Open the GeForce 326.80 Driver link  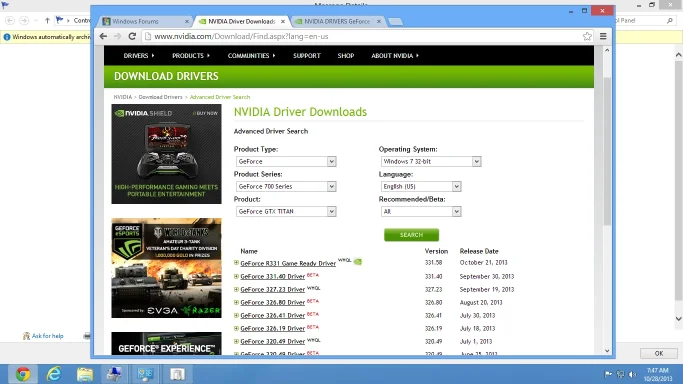(x=272, y=303)
